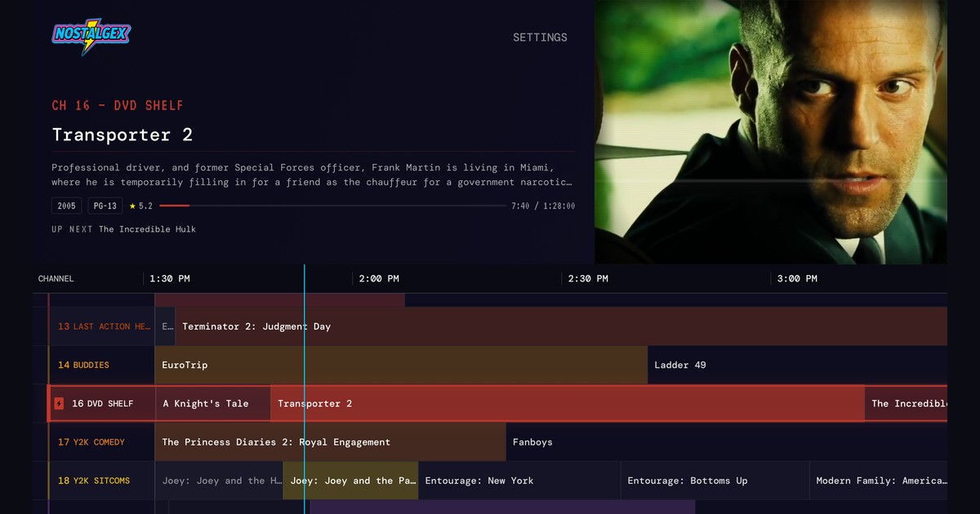Click the CH 16 - DVD SHELF label

pyautogui.click(x=118, y=105)
